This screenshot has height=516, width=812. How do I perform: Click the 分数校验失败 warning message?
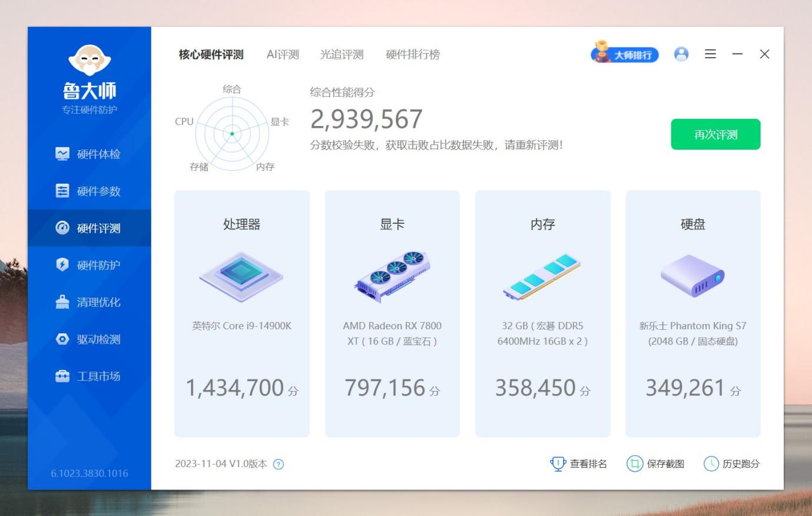(436, 145)
